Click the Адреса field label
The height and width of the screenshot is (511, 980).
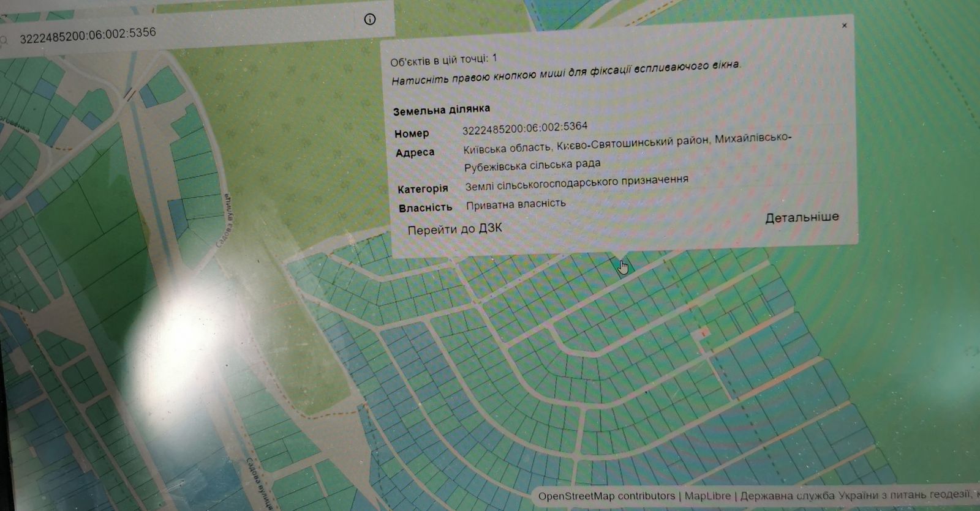click(x=415, y=152)
